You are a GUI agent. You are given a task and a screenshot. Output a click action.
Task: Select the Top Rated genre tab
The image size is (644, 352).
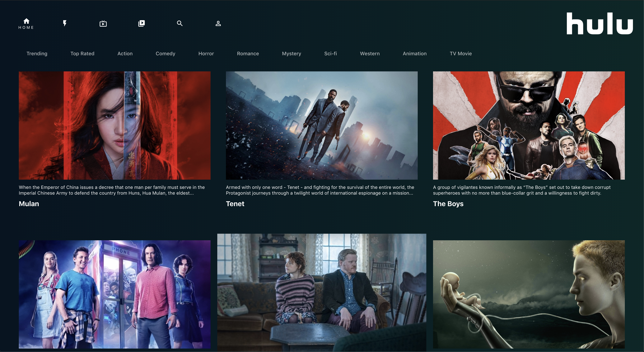click(x=82, y=54)
